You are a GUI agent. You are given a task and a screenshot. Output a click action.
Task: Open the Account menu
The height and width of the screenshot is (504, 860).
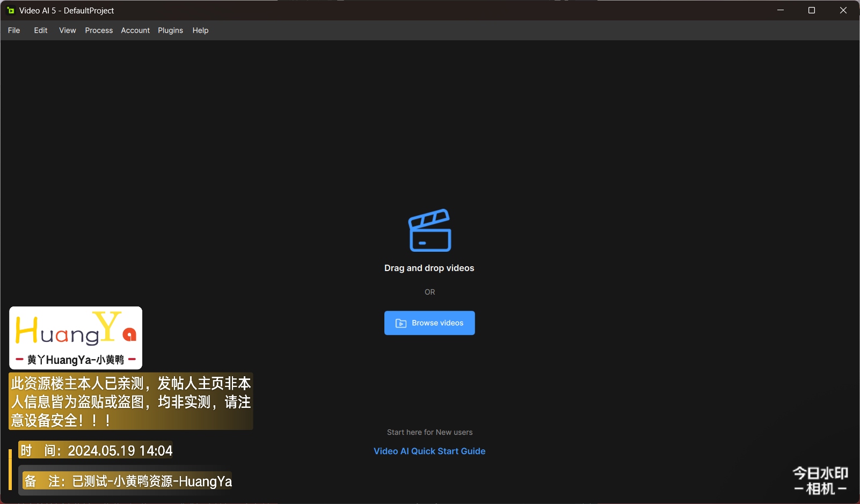135,31
